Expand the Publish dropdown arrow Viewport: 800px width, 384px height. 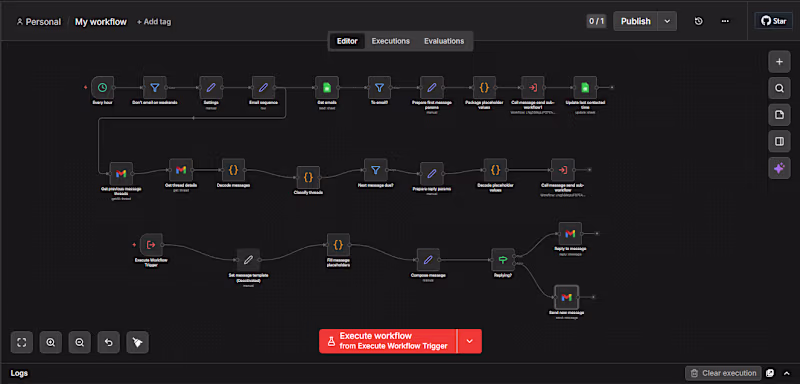tap(667, 21)
